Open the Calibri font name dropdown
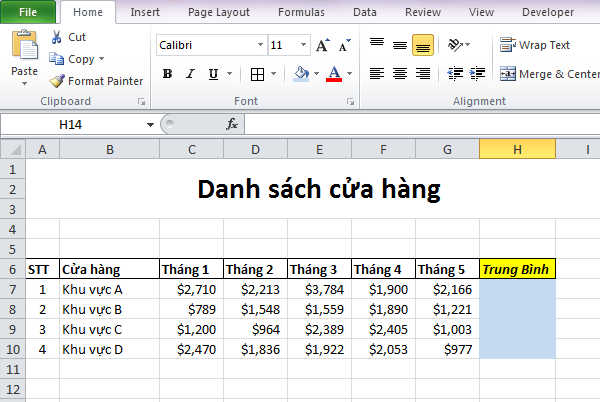The image size is (600, 402). [260, 45]
